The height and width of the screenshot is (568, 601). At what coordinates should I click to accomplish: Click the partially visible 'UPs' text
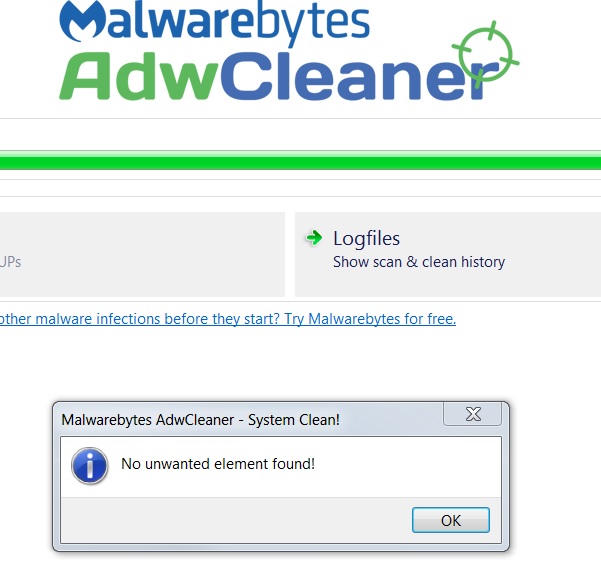point(10,262)
